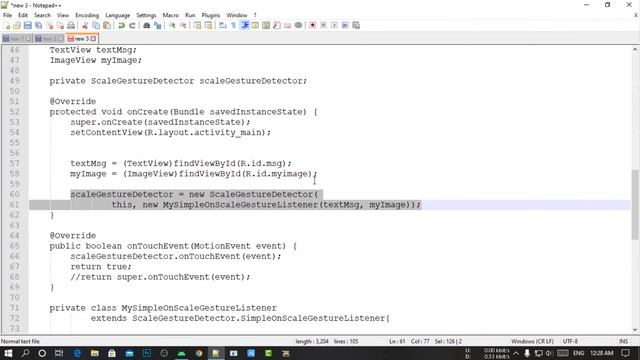
Task: Click the Zoom In toolbar icon
Action: (172, 25)
